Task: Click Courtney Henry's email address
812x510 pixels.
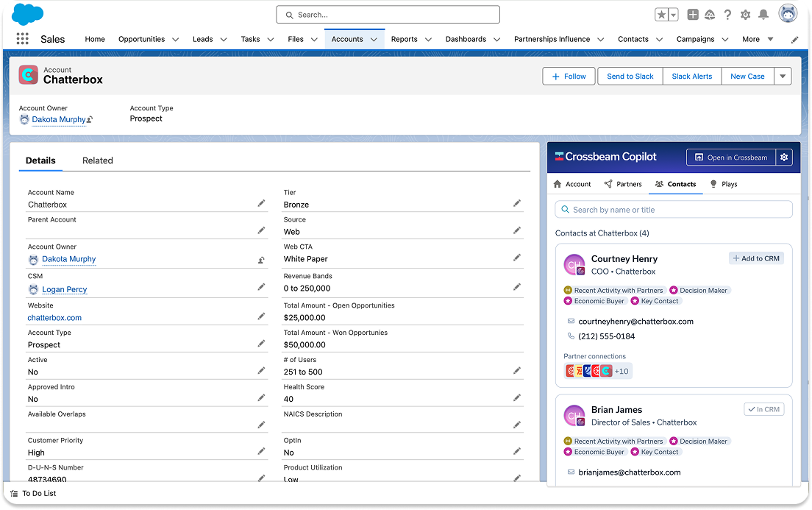Action: tap(635, 322)
